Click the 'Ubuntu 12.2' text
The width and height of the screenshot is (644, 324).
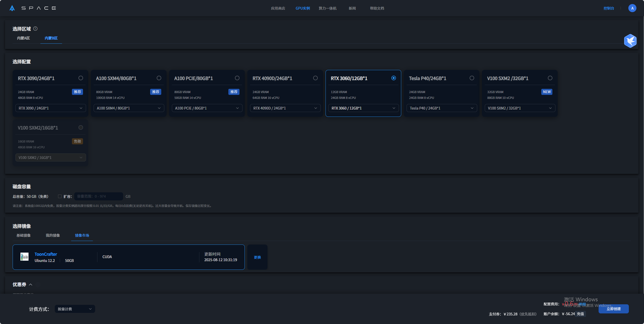45,261
